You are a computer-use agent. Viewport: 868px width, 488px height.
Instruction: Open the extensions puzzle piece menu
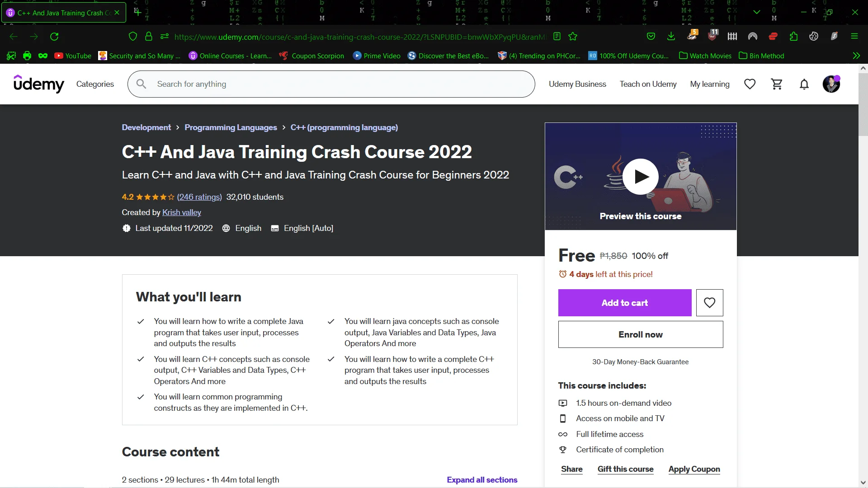tap(793, 37)
